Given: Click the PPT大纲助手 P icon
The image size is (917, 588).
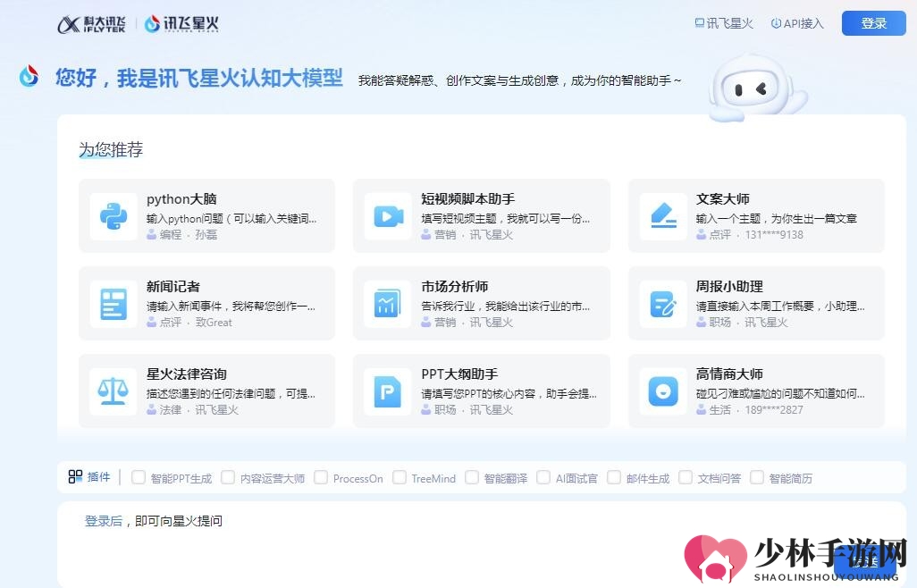Looking at the screenshot, I should (x=388, y=391).
